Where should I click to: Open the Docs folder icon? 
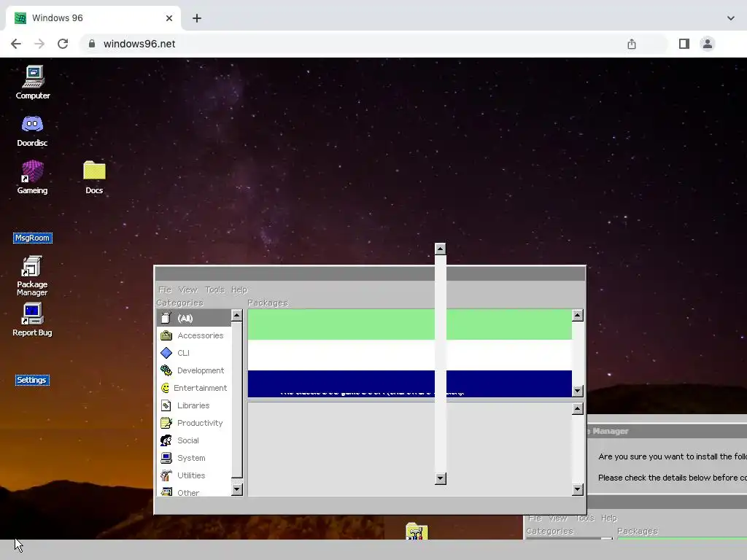pos(94,177)
